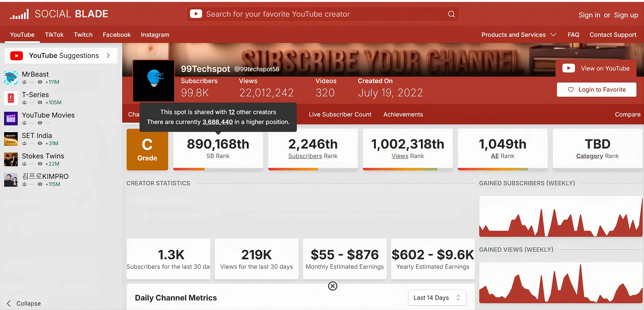Click the Sign in link
This screenshot has width=644, height=310.
(589, 15)
